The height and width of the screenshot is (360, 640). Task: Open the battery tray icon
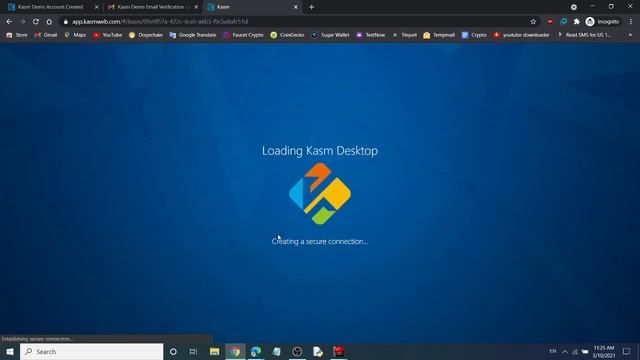coord(585,351)
